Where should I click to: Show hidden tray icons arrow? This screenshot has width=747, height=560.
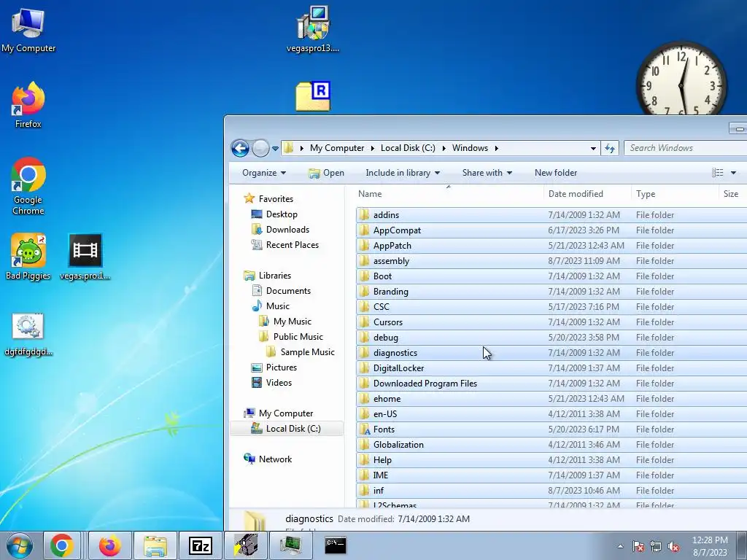tap(620, 547)
